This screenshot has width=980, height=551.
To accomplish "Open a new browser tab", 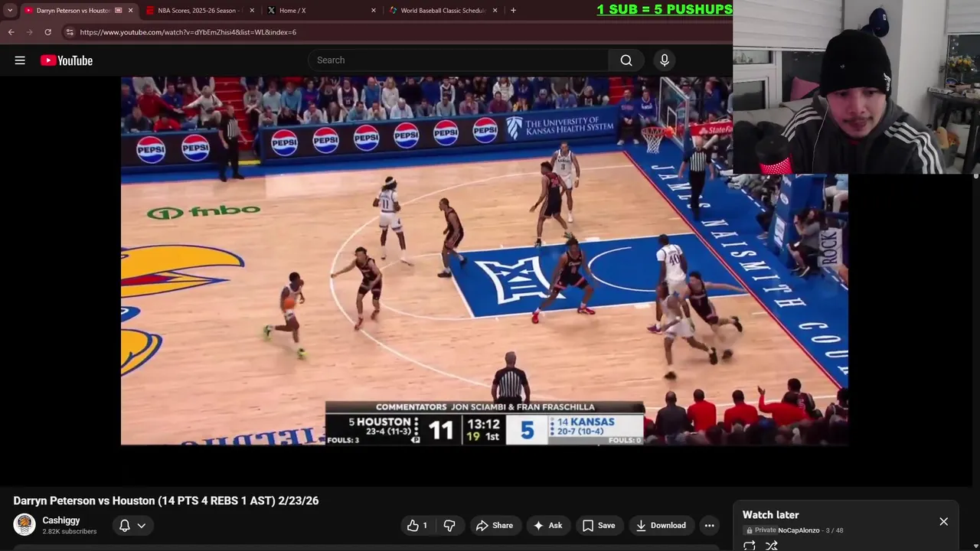I will (513, 11).
